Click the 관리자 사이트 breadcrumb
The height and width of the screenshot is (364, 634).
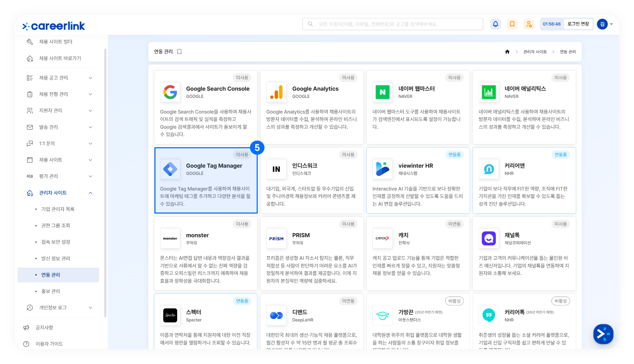[535, 52]
